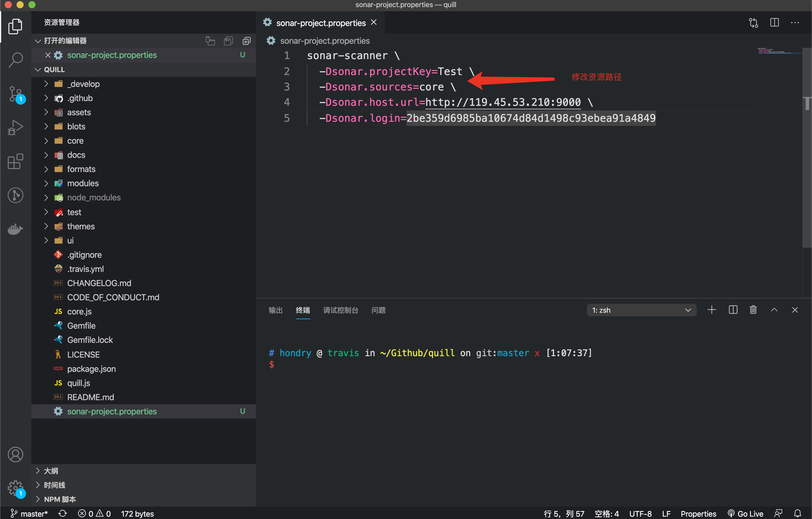The height and width of the screenshot is (519, 812).
Task: Split the editor to the right
Action: click(x=774, y=22)
